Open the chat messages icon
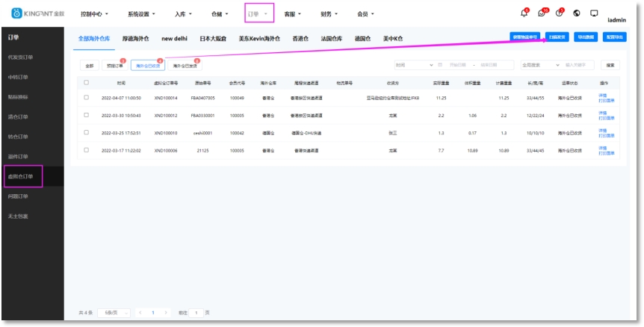Screen dimensions: 644x327 pos(542,13)
